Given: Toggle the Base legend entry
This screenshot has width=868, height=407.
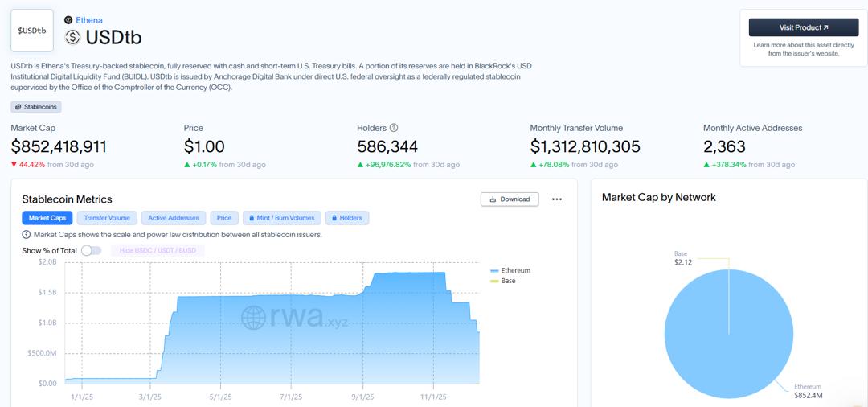Looking at the screenshot, I should [502, 281].
